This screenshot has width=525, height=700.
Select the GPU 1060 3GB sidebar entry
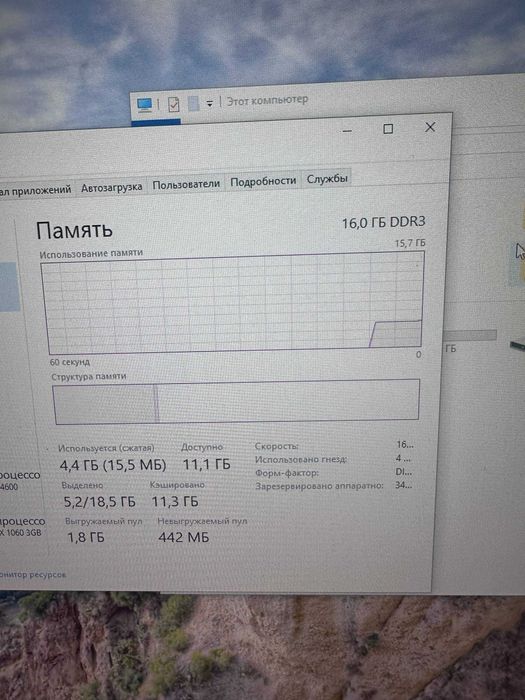pyautogui.click(x=23, y=526)
